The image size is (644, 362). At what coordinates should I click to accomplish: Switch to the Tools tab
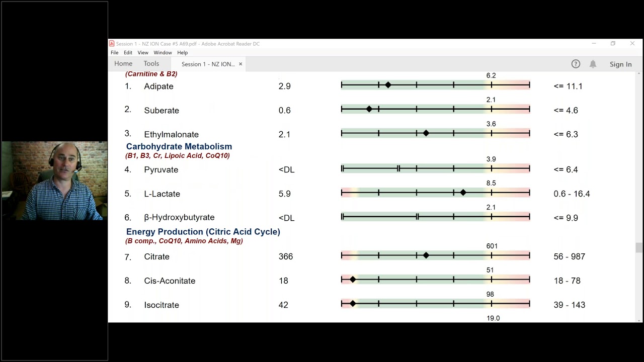[151, 63]
